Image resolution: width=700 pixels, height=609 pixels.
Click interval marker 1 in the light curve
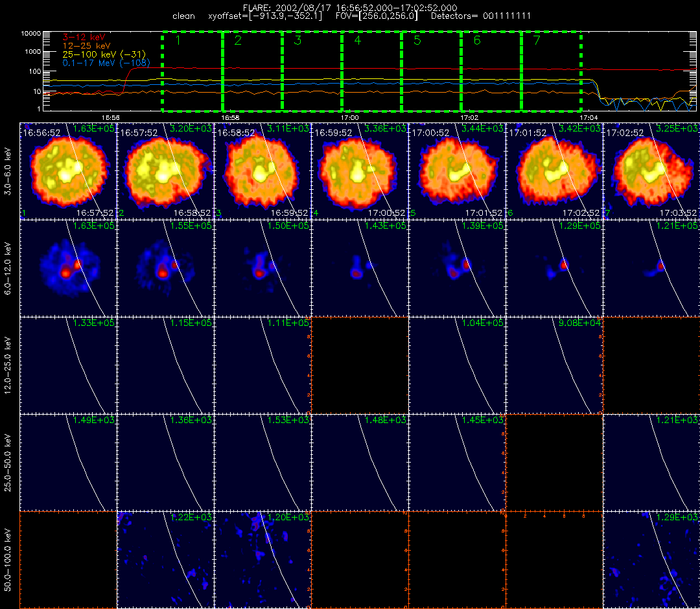tap(178, 40)
